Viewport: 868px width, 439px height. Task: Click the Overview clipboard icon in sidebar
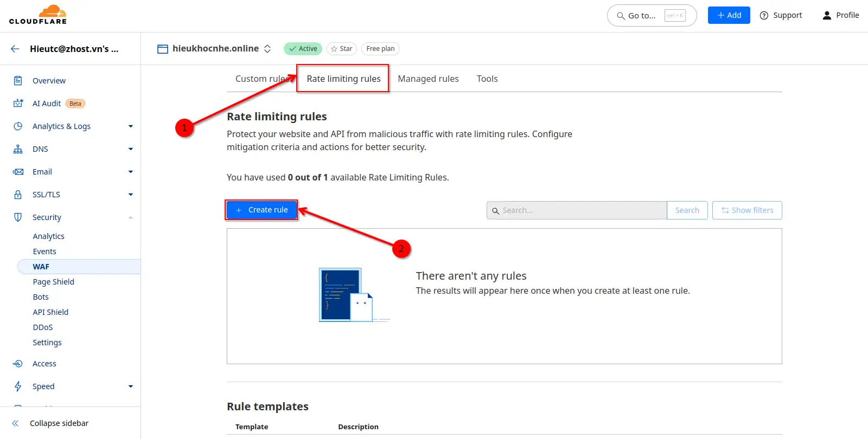tap(18, 81)
